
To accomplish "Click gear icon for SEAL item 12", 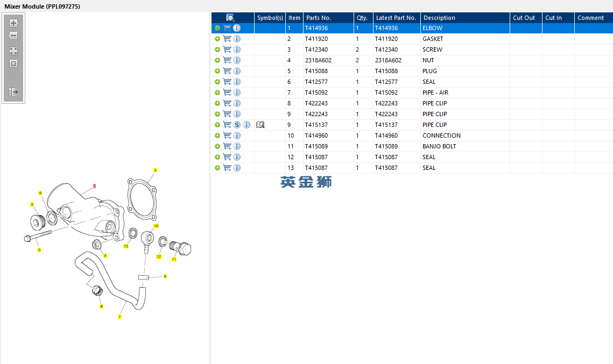I will point(217,157).
